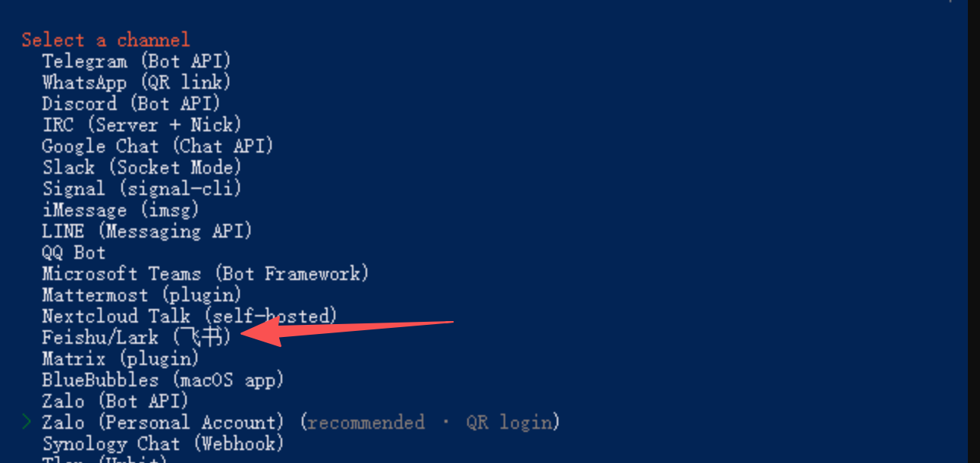This screenshot has height=463, width=980.
Task: Select Google Chat (Chat API)
Action: tap(158, 146)
